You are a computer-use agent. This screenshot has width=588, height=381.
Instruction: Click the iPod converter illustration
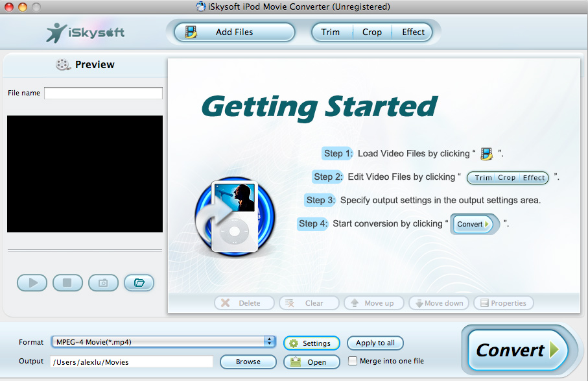point(235,217)
